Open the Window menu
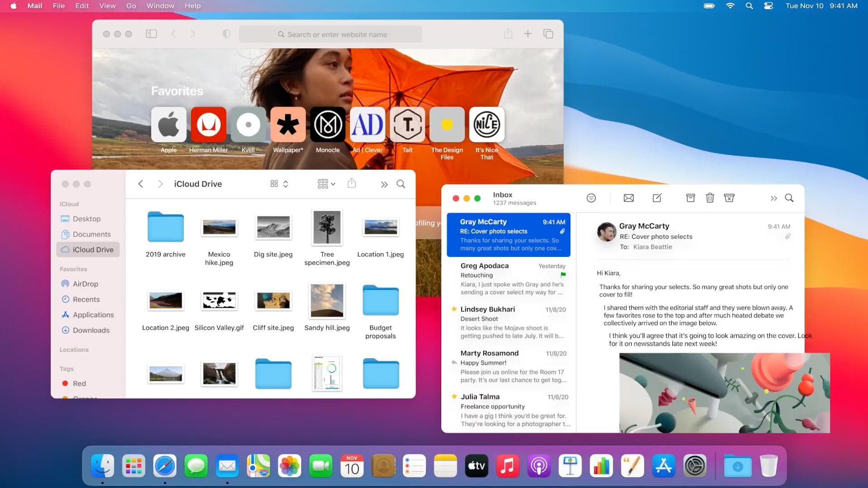The image size is (868, 488). click(160, 6)
